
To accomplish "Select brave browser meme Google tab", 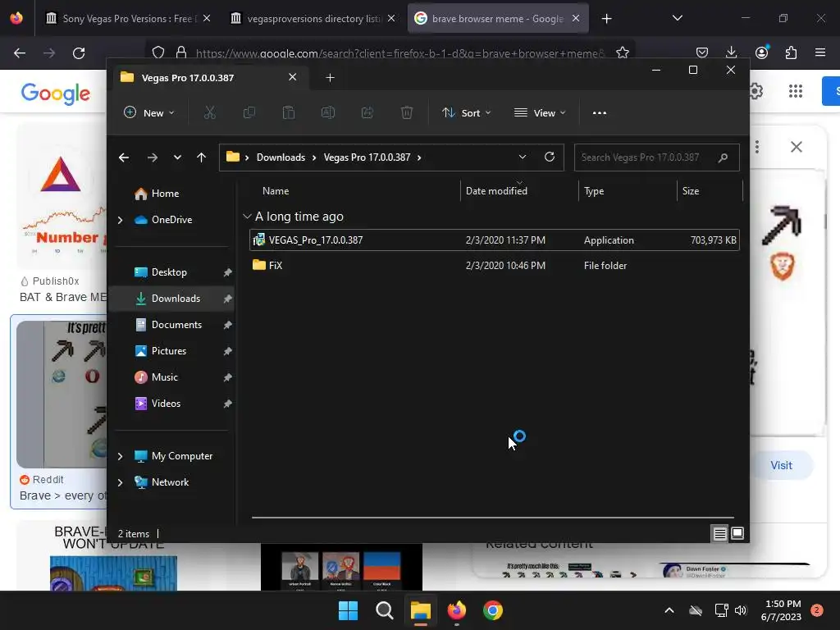I will point(498,19).
